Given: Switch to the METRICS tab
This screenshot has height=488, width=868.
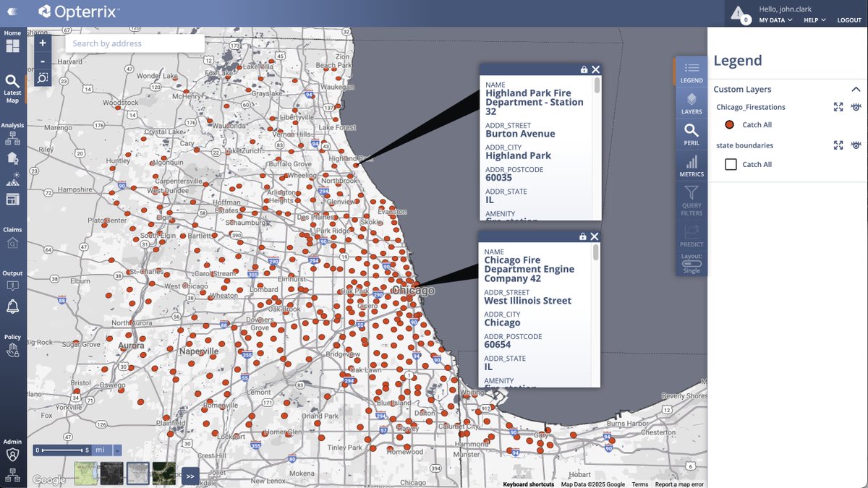Looking at the screenshot, I should tap(692, 166).
